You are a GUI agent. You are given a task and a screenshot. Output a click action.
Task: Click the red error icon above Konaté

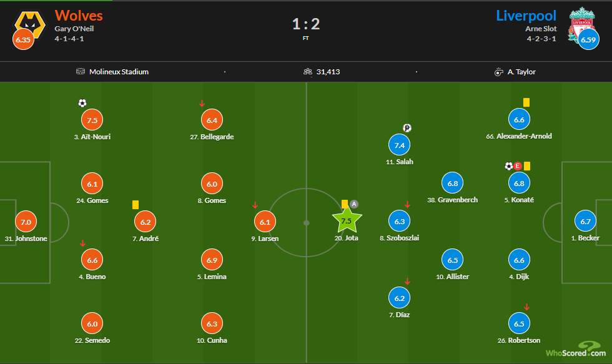click(x=518, y=166)
